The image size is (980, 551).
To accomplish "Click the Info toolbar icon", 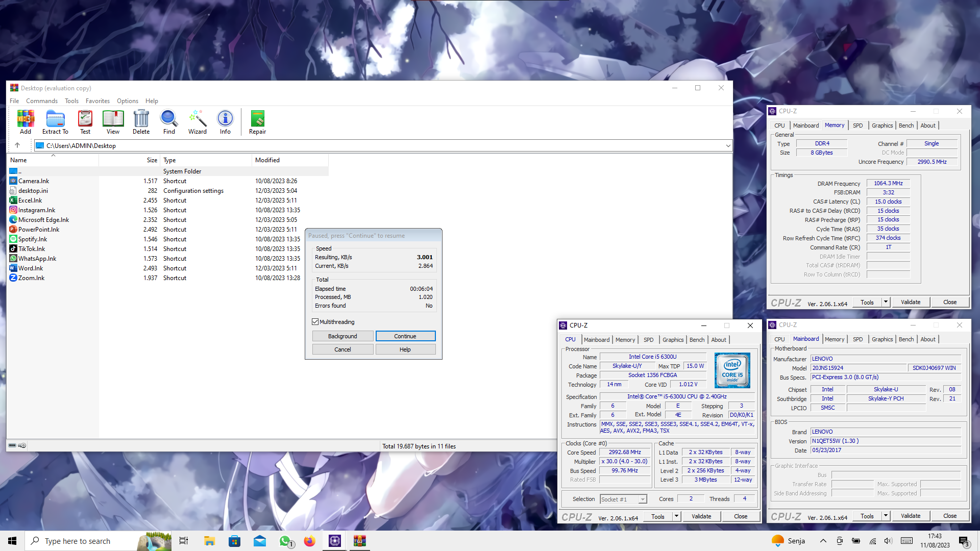I will (x=225, y=122).
